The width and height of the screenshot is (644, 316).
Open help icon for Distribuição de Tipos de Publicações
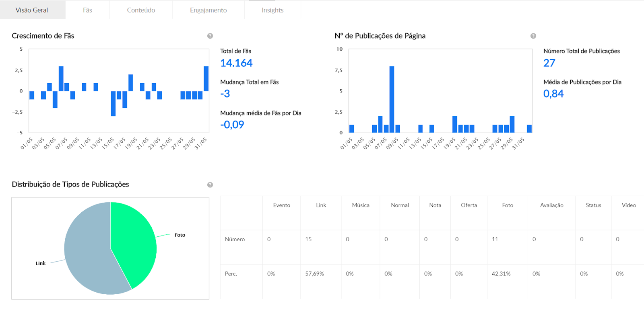pyautogui.click(x=210, y=185)
